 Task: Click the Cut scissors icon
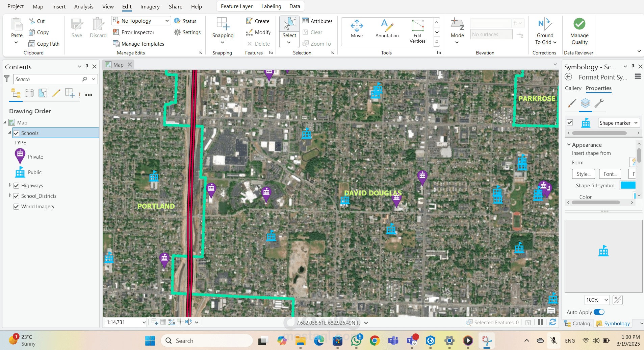[32, 21]
